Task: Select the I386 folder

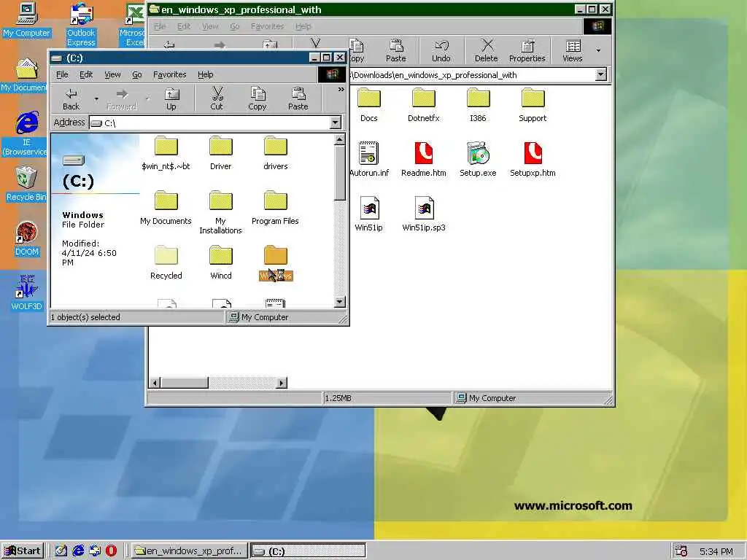Action: [478, 105]
